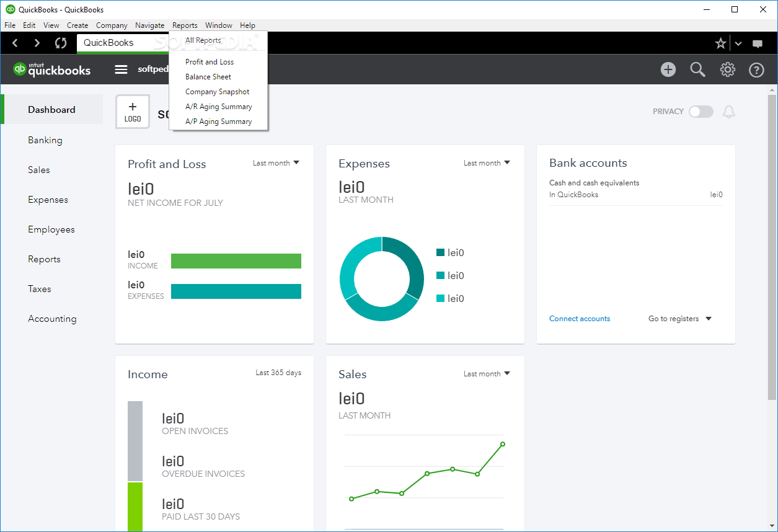The image size is (778, 532).
Task: Click the Intuit QuickBooks logo
Action: [52, 69]
